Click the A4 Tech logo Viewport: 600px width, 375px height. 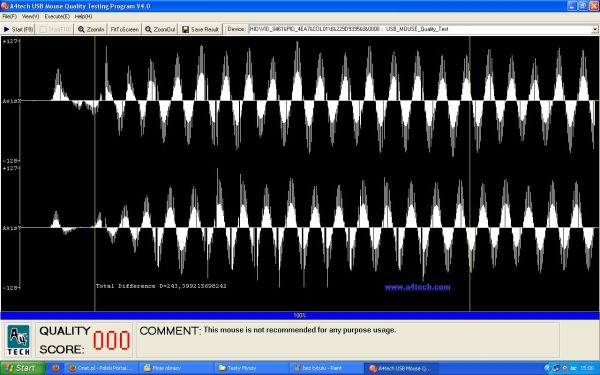pyautogui.click(x=18, y=340)
